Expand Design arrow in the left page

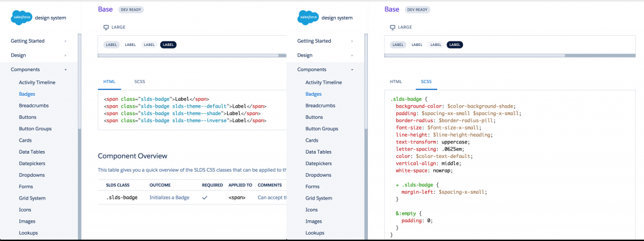65,55
